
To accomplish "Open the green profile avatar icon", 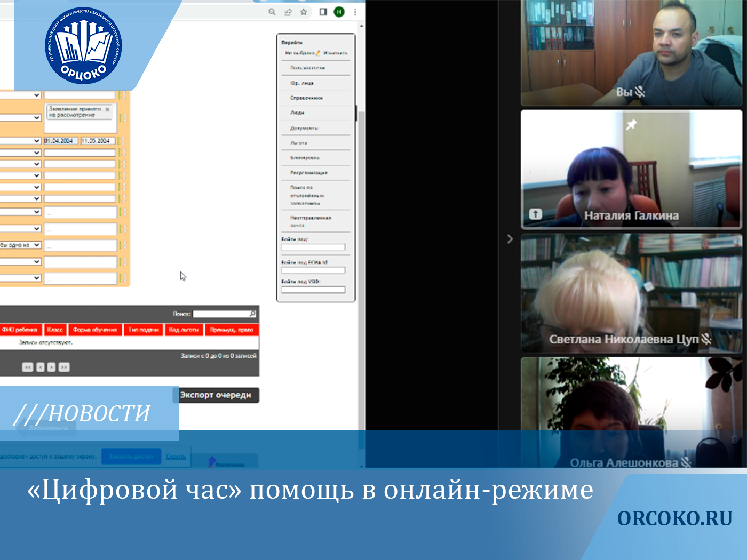I will click(x=339, y=12).
